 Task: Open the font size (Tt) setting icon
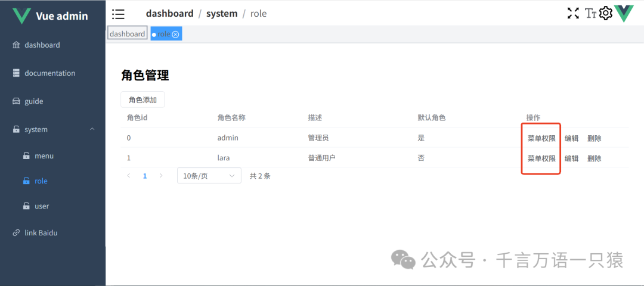coord(590,13)
